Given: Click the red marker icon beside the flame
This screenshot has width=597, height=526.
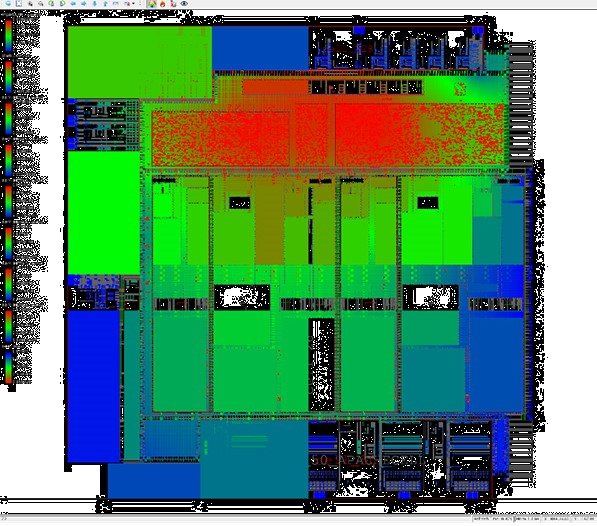Looking at the screenshot, I should coord(174,4).
